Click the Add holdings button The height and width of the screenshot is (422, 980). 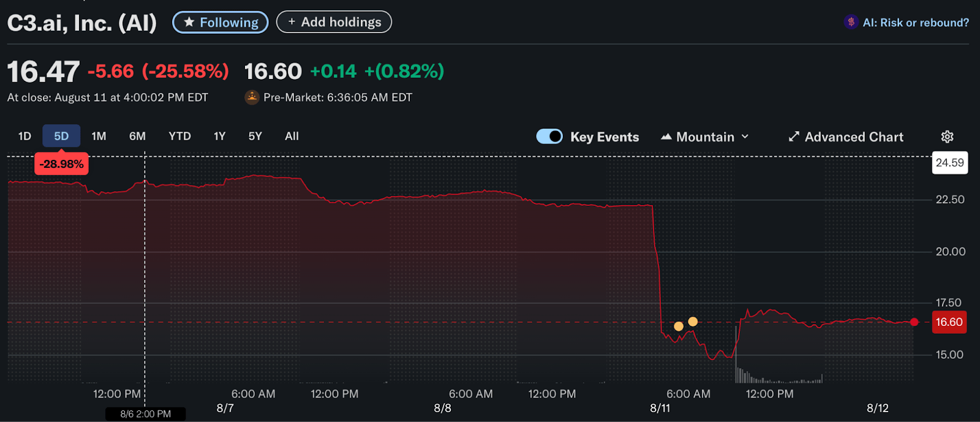pos(334,22)
